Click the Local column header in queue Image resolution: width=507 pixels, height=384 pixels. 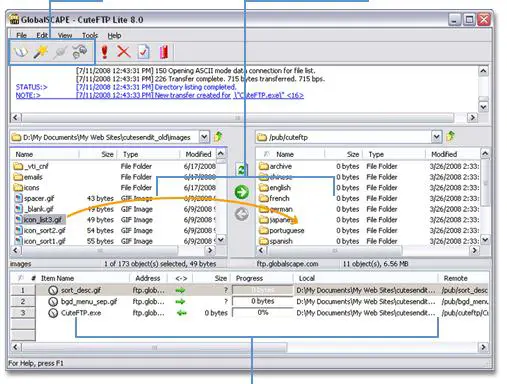[x=365, y=278]
